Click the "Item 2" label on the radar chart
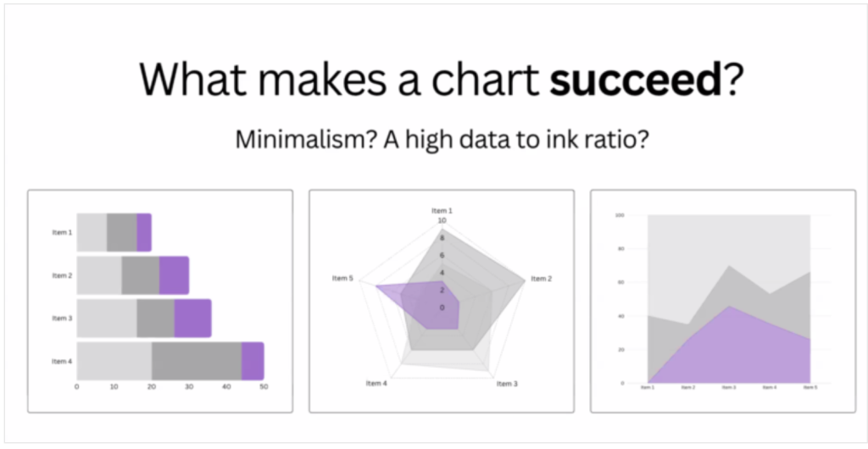 pos(542,279)
